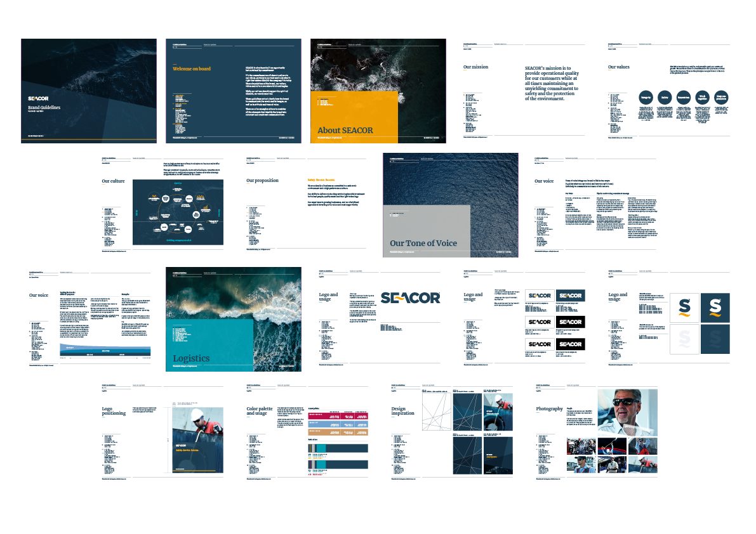This screenshot has width=756, height=534.
Task: Open the Our values page thumbnail
Action: coord(669,91)
